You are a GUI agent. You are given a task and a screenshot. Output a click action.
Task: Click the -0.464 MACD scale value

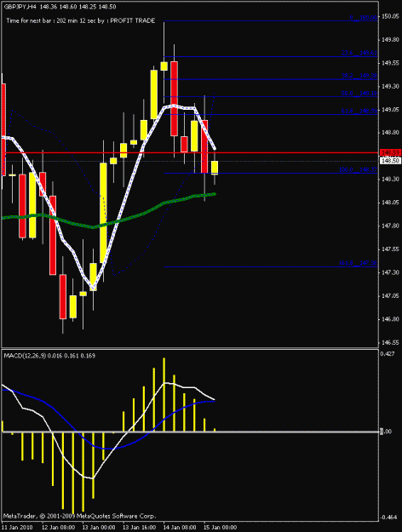pos(389,518)
